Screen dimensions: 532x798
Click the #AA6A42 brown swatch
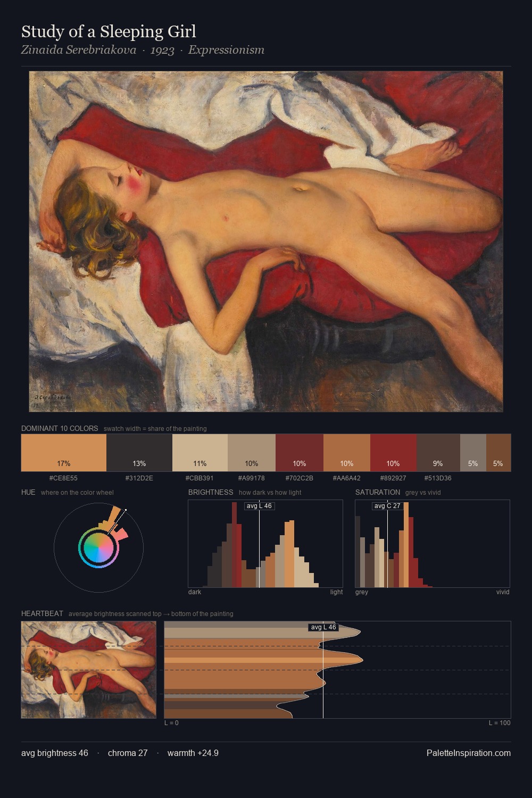tap(347, 453)
